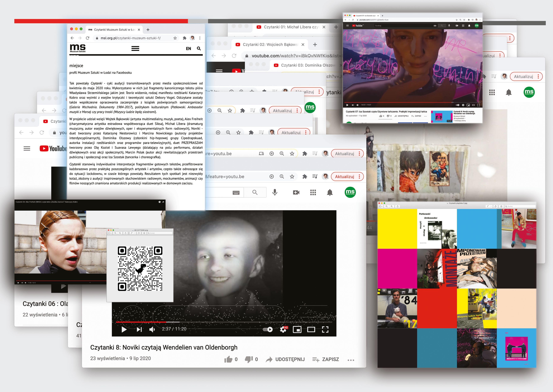
Task: Open more actions dots under Czytanki 8 video
Action: point(351,360)
